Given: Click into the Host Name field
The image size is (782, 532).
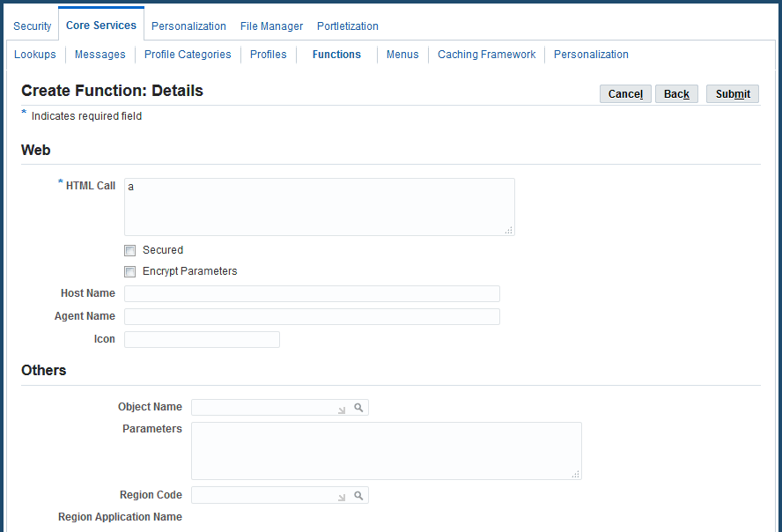Looking at the screenshot, I should 312,293.
